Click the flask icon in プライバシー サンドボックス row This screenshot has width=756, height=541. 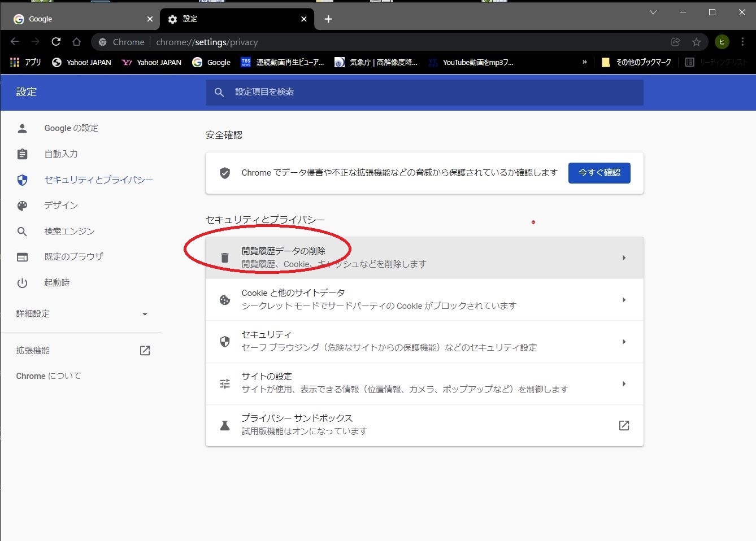point(225,426)
